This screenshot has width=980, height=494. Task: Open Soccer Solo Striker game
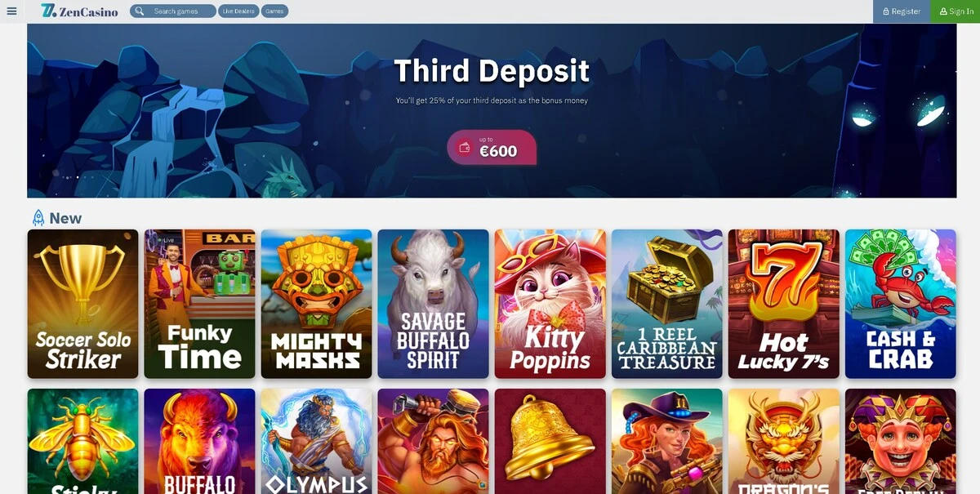83,304
